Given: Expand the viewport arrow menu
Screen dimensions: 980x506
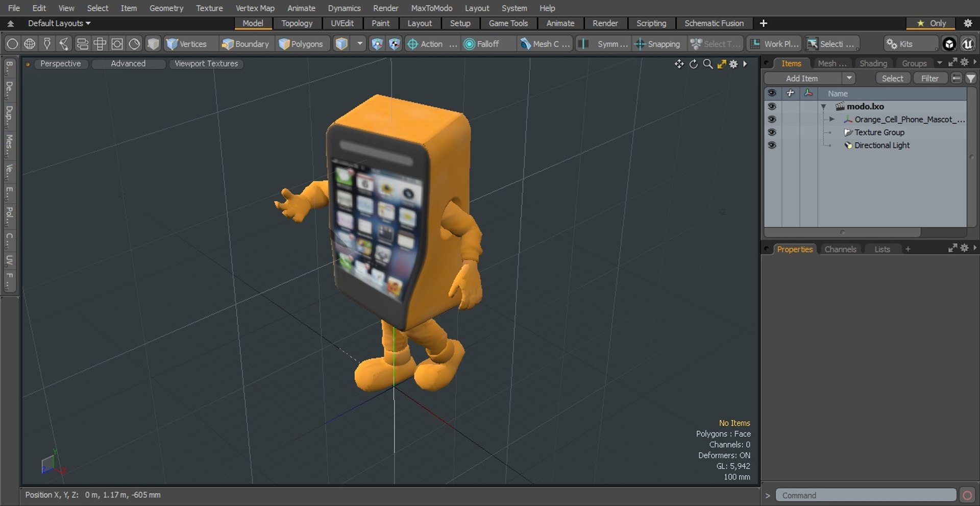Looking at the screenshot, I should 745,64.
